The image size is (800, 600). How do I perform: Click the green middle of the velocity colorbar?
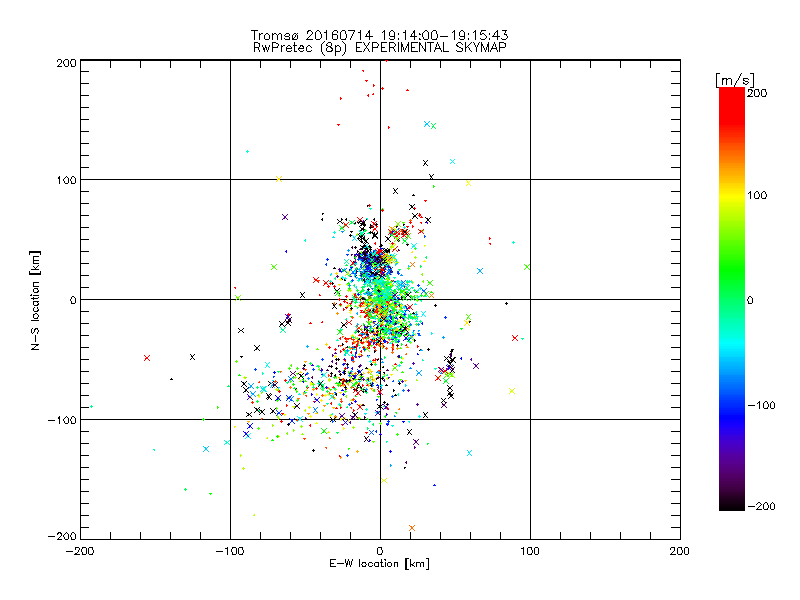pyautogui.click(x=732, y=298)
